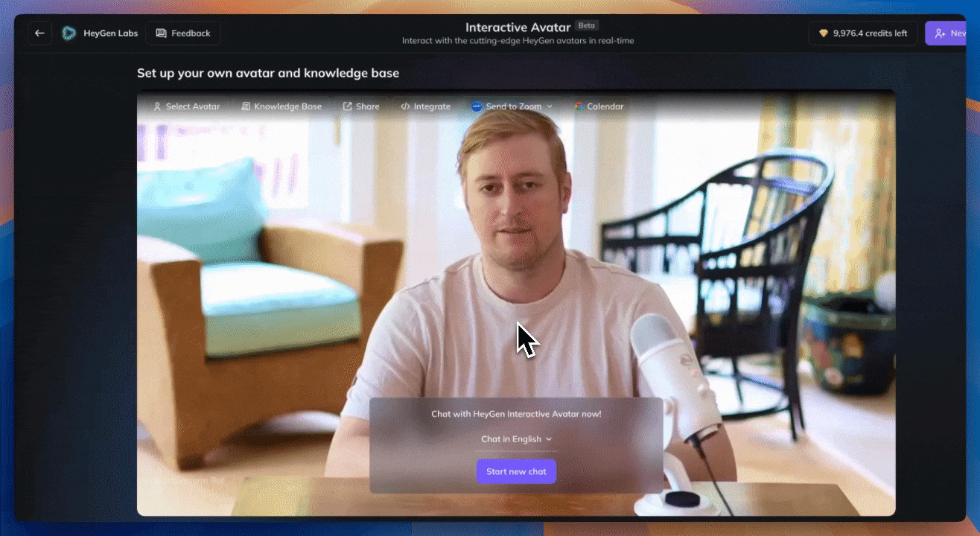The height and width of the screenshot is (536, 980).
Task: Open the Feedback button
Action: (x=183, y=33)
